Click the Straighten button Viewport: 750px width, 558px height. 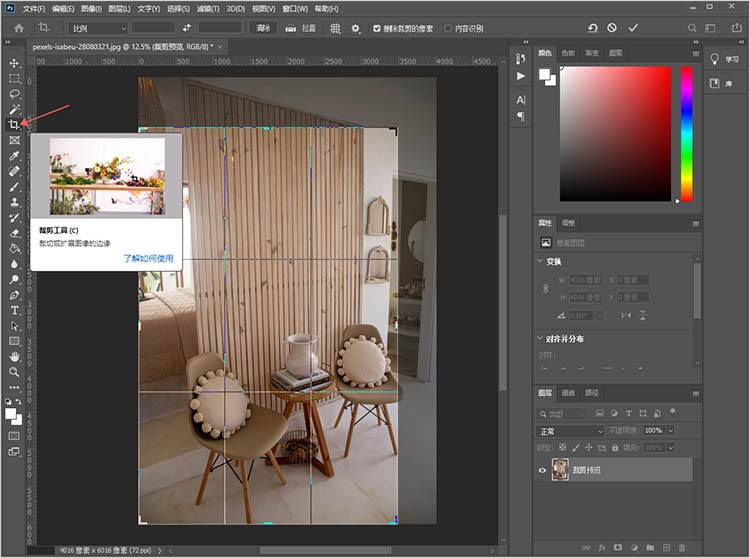pyautogui.click(x=301, y=29)
